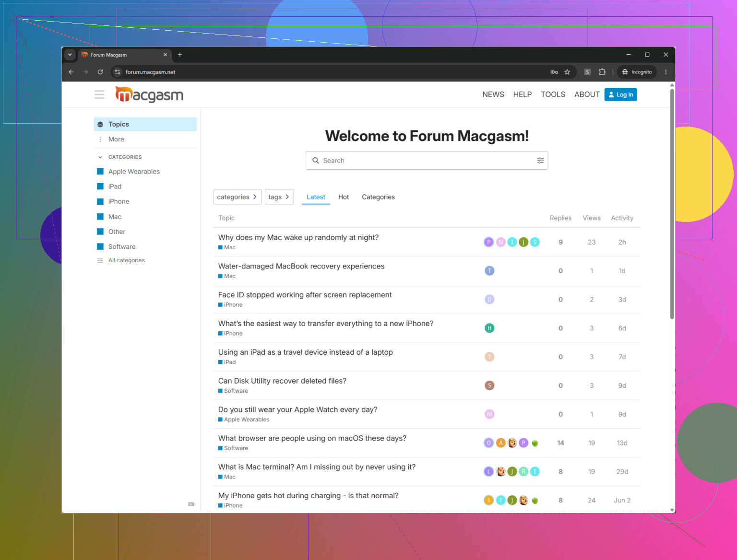Open the hamburger sidebar menu
The image size is (737, 560).
pos(99,94)
